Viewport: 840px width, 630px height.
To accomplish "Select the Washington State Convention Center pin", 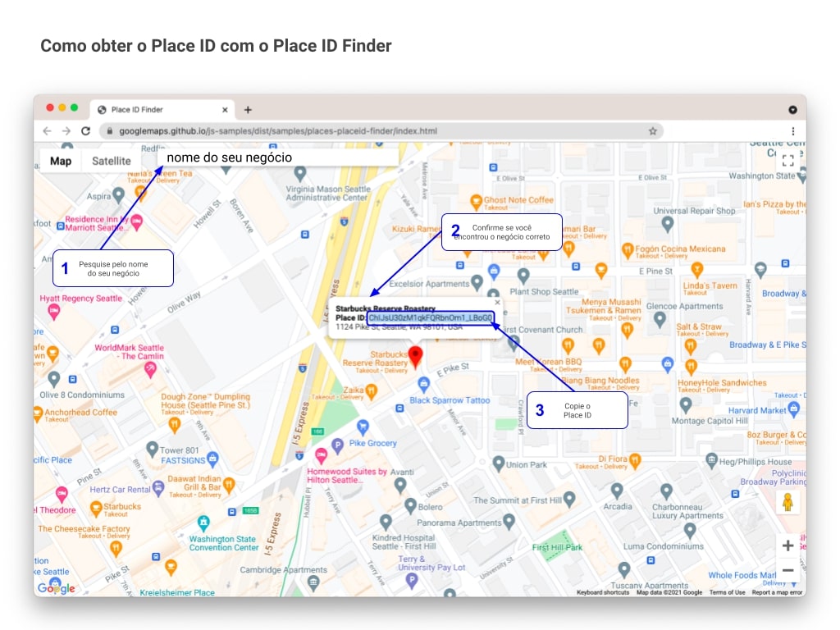I will tap(203, 523).
